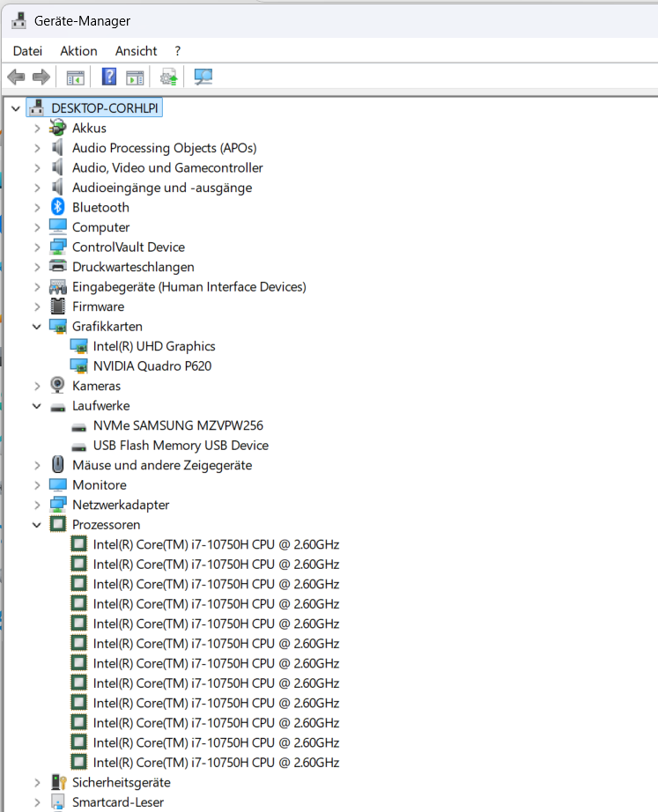This screenshot has width=658, height=812.
Task: Select the last i7-10750H processor entry
Action: tap(216, 763)
